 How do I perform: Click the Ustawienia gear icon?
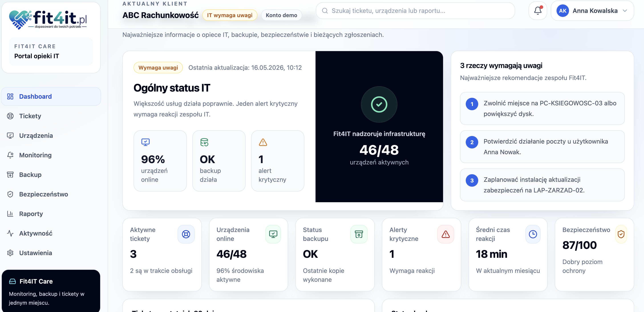click(10, 253)
